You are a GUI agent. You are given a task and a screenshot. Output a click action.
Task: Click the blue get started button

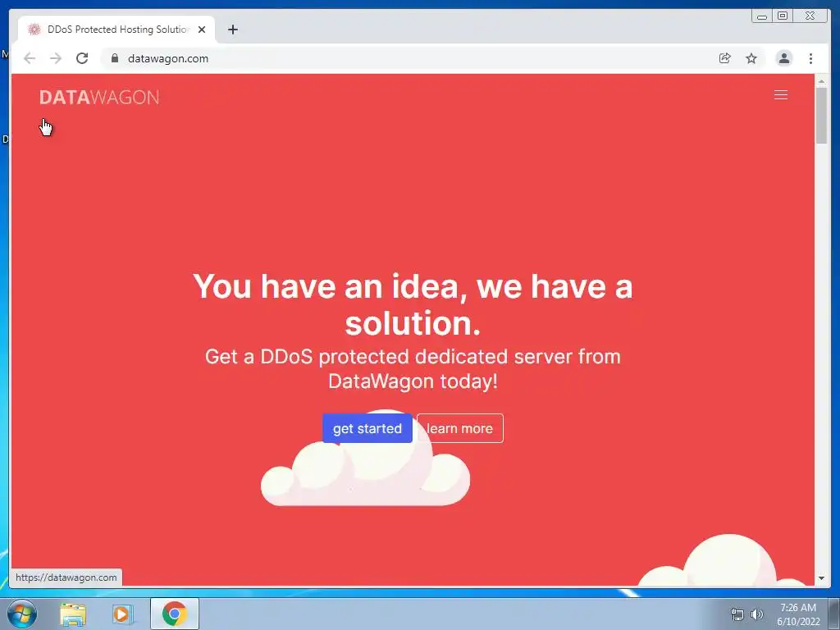coord(367,428)
